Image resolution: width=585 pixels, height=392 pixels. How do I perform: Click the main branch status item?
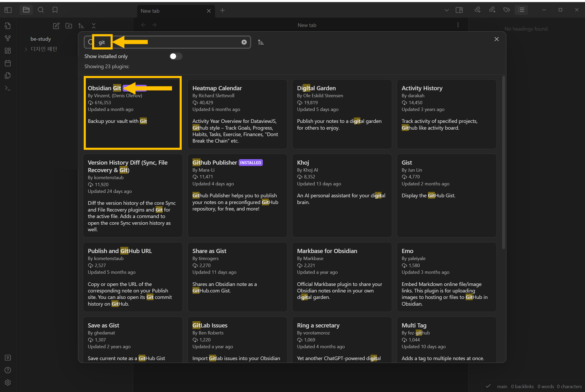pyautogui.click(x=502, y=386)
